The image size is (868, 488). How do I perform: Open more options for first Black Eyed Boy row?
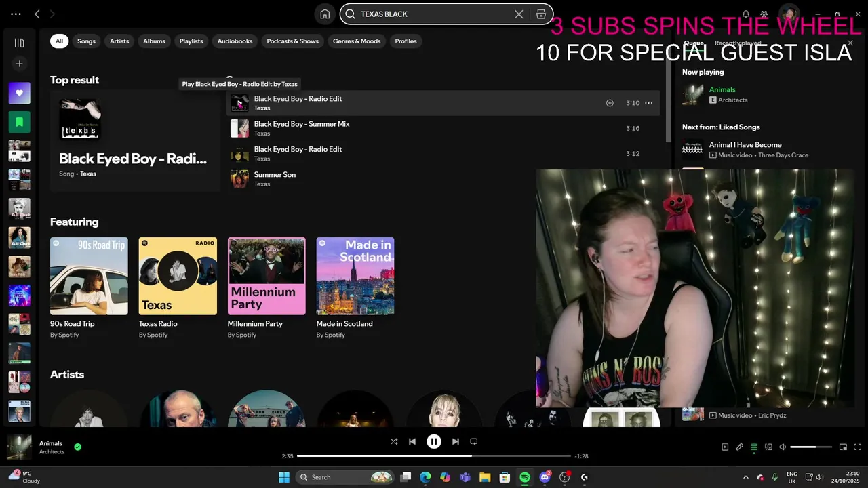(x=648, y=103)
